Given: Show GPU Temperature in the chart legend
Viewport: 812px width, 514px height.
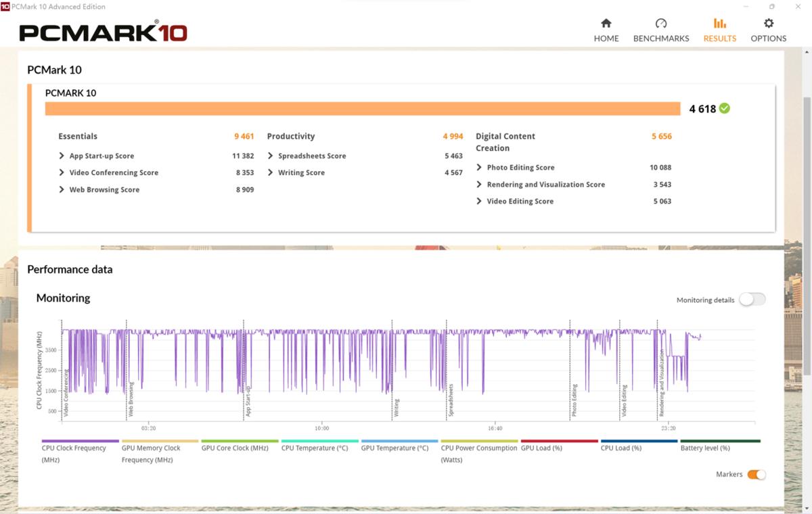Looking at the screenshot, I should [394, 448].
